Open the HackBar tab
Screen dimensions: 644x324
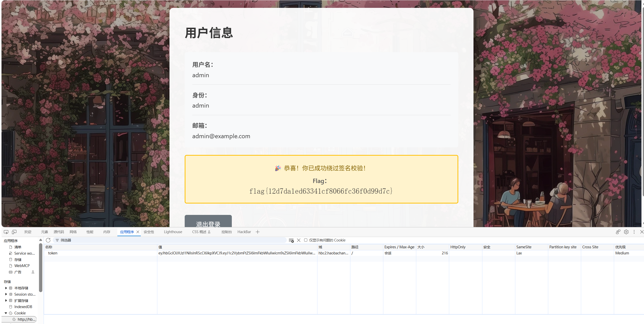tap(244, 232)
